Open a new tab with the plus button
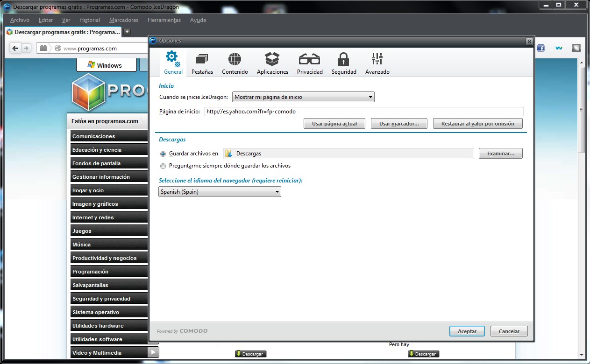 point(127,32)
